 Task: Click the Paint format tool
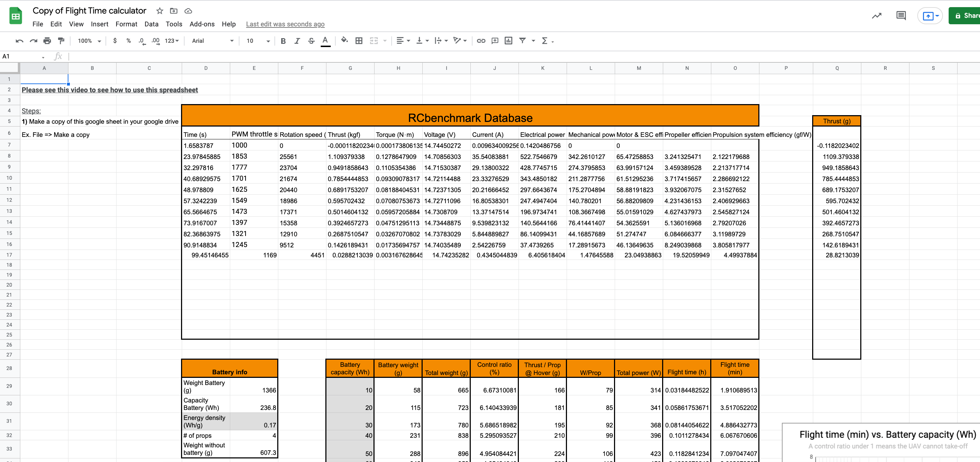[61, 41]
